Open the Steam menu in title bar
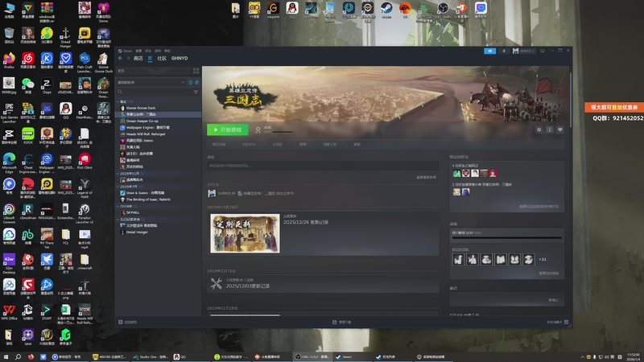Screen dimensions: 644x362 tap(127, 51)
